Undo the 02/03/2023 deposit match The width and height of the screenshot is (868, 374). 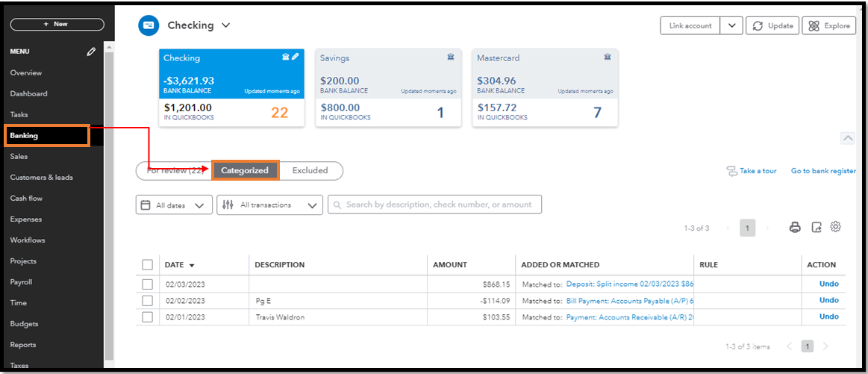829,284
